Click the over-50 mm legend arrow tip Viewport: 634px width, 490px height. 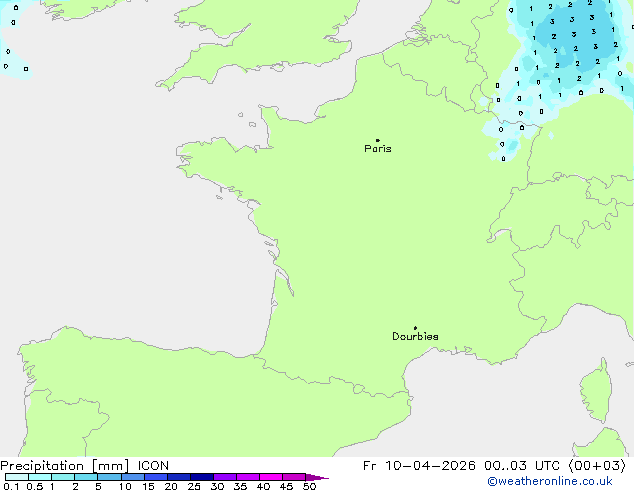pos(317,477)
